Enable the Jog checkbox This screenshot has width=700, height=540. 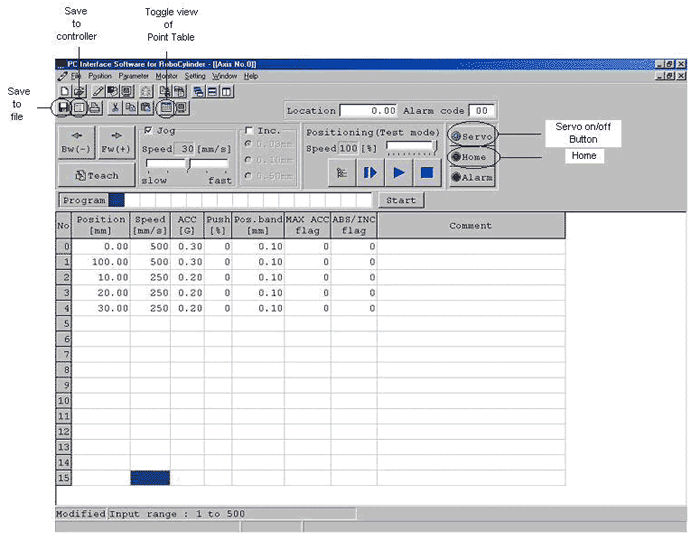pyautogui.click(x=149, y=130)
